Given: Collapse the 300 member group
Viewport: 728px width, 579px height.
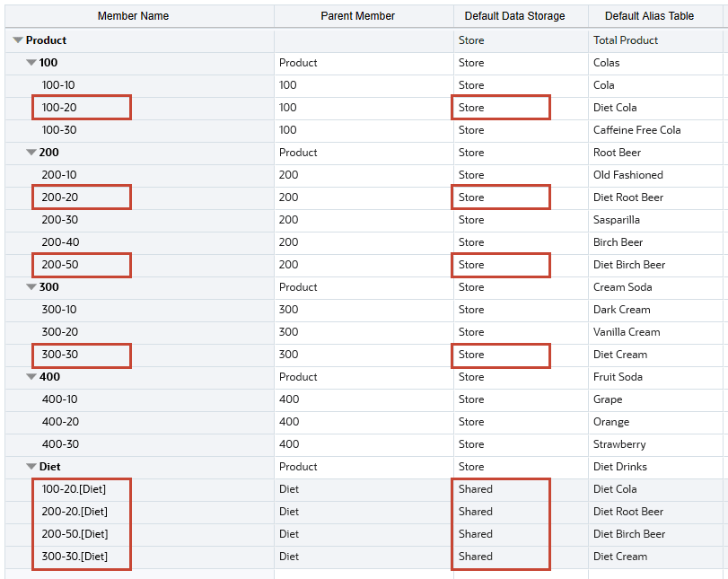Looking at the screenshot, I should 31,287.
